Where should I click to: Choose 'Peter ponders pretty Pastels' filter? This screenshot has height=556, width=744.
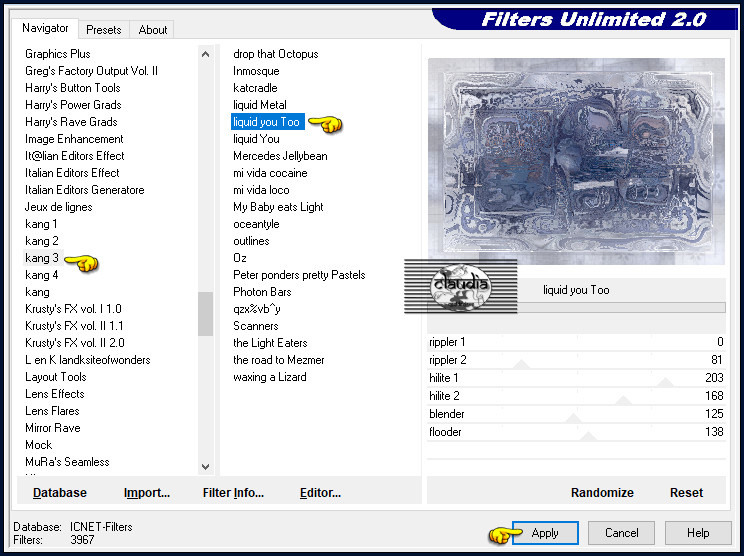tap(299, 275)
